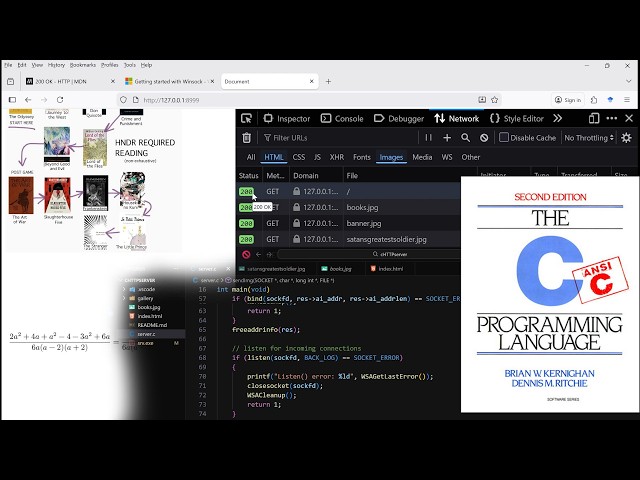Click the Sign in button
The width and height of the screenshot is (640, 480).
coord(568,100)
